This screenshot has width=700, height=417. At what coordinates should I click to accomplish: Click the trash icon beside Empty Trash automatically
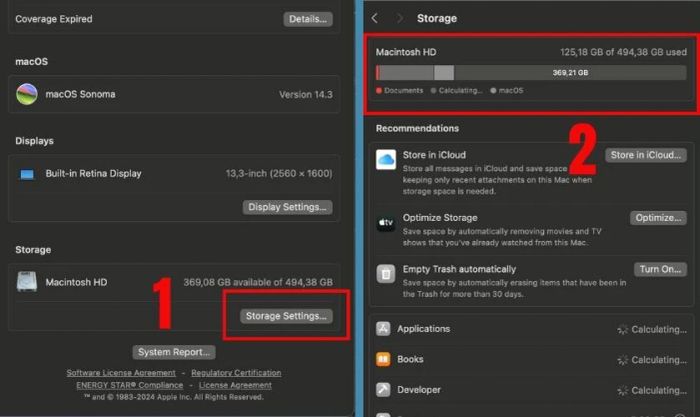pos(386,274)
